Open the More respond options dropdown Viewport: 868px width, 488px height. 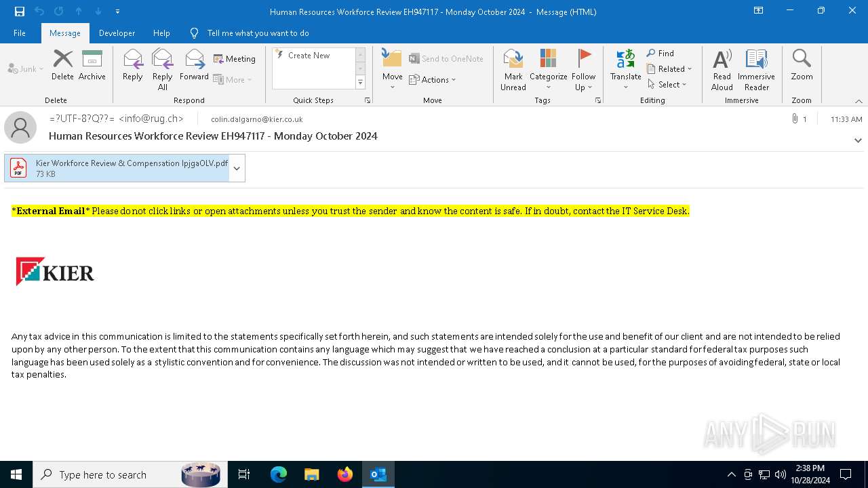coord(233,79)
